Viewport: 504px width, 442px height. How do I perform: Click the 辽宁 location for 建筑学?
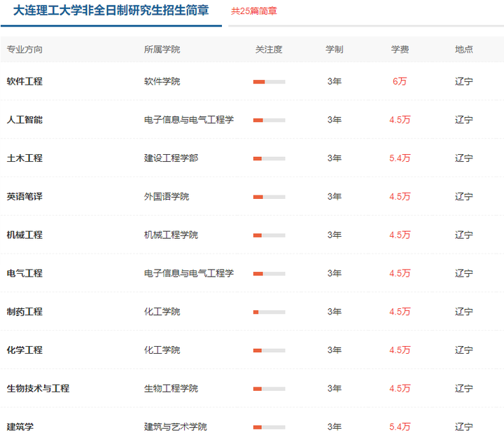[x=464, y=427]
